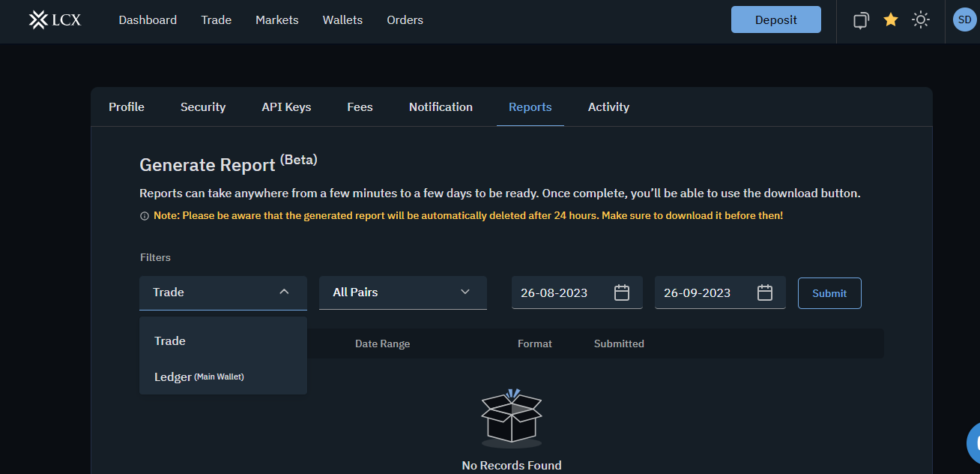Open the chat/messages icon in header
Image resolution: width=980 pixels, height=474 pixels.
[862, 20]
